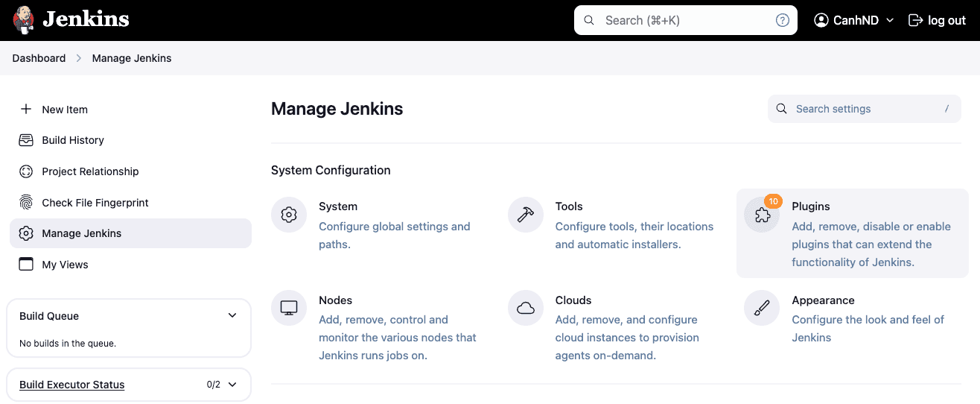Open the Build Executor Status link
This screenshot has width=980, height=404.
tap(71, 385)
